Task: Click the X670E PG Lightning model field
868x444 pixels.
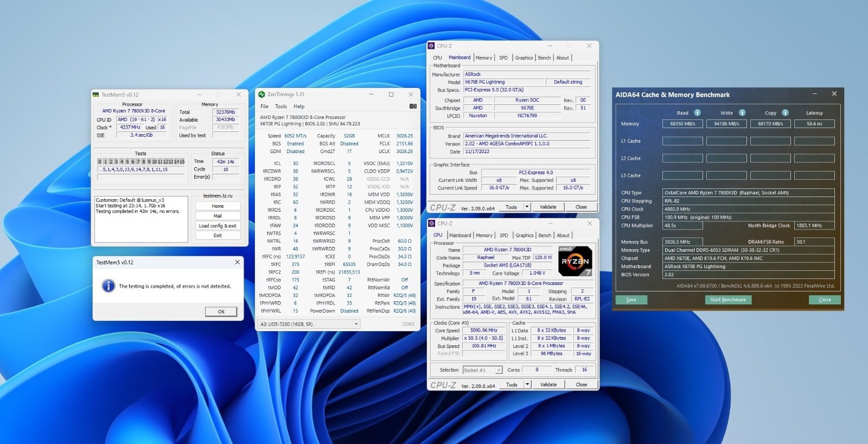Action: 503,82
